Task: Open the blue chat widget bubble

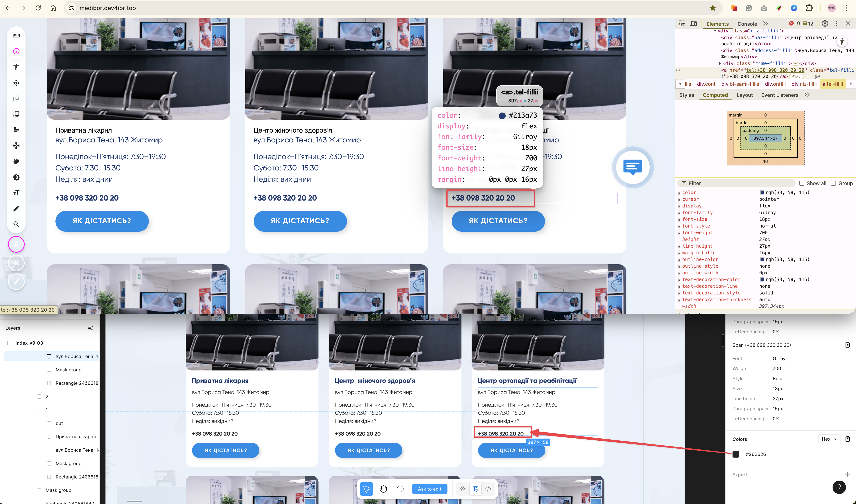Action: (632, 167)
